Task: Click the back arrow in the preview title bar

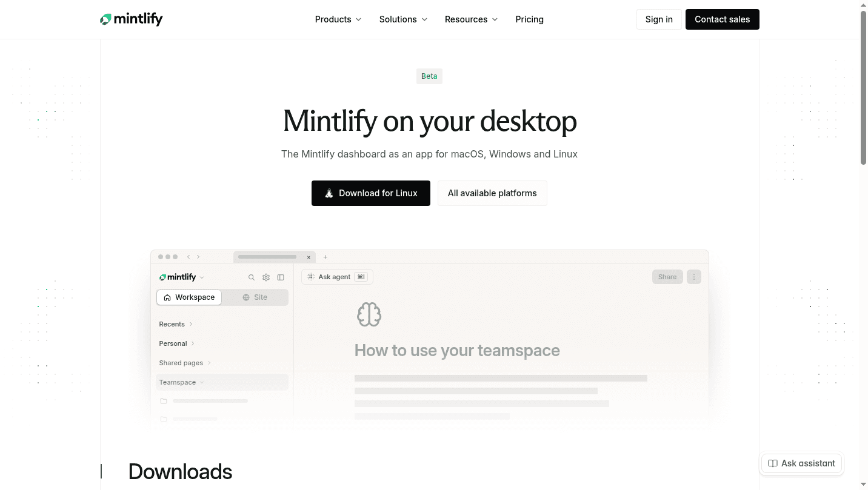Action: point(189,257)
